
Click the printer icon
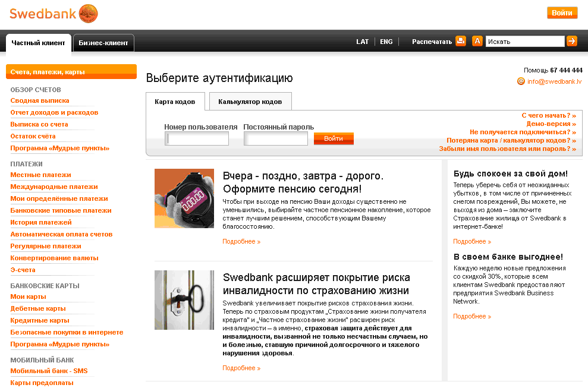point(461,41)
